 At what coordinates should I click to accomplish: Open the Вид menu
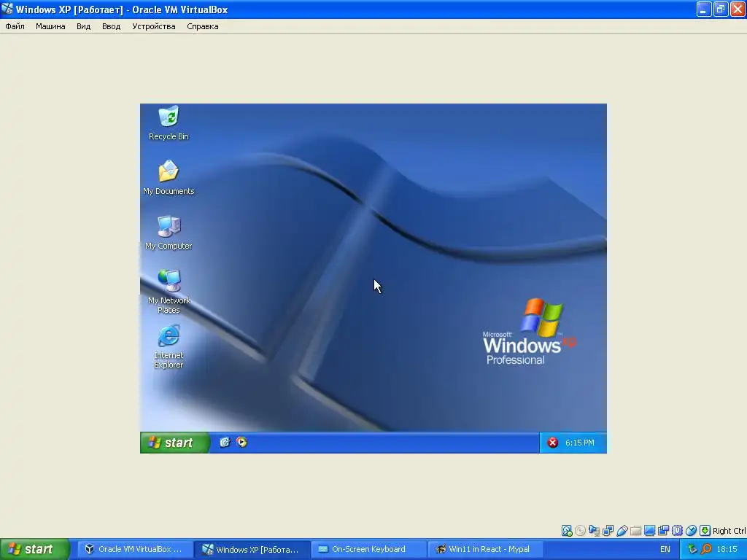click(x=83, y=26)
